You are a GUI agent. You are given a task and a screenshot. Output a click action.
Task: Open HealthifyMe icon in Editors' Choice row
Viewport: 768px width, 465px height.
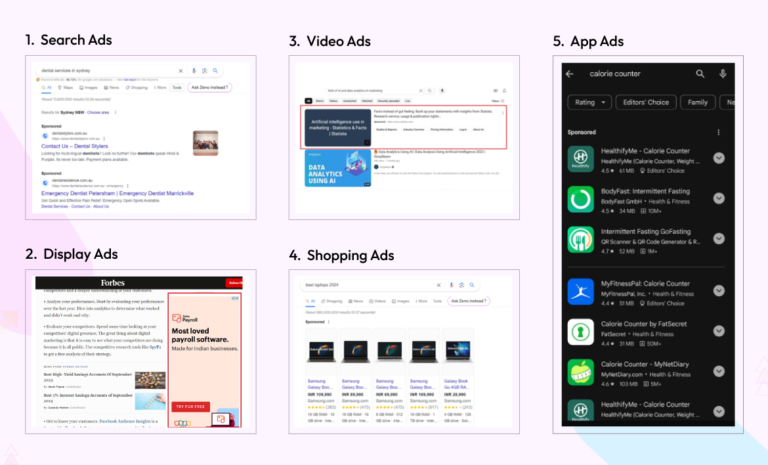580,159
